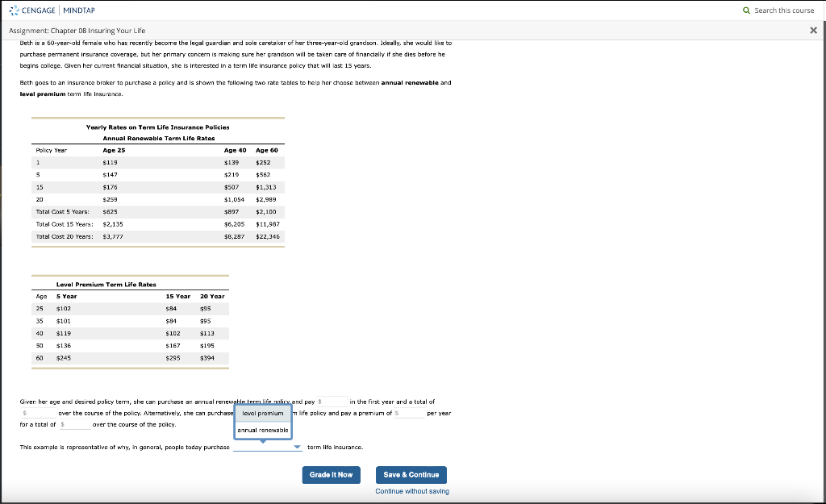Click the $562 Age 60 cell
The width and height of the screenshot is (826, 504).
pyautogui.click(x=263, y=174)
